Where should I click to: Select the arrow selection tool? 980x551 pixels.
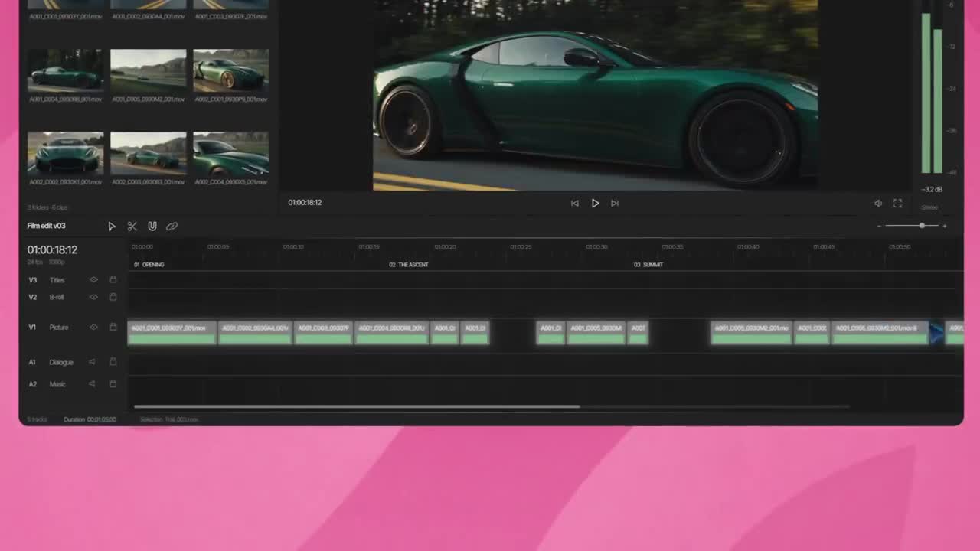coord(112,227)
